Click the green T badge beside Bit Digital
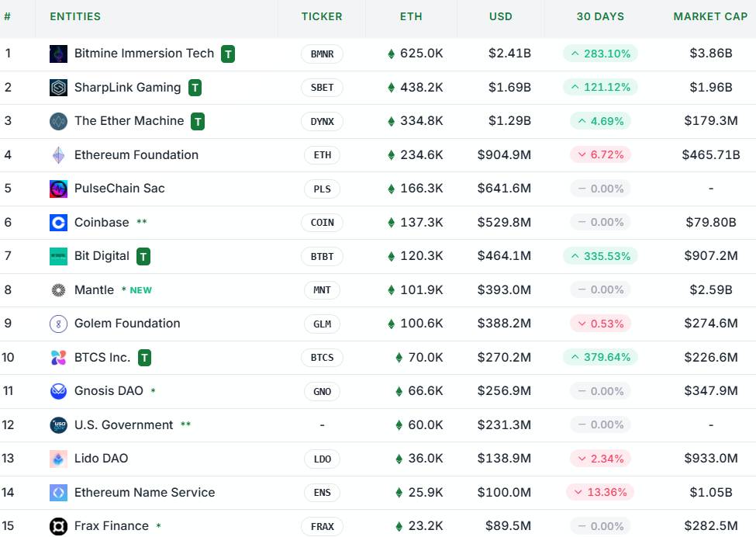This screenshot has height=537, width=756. point(143,257)
